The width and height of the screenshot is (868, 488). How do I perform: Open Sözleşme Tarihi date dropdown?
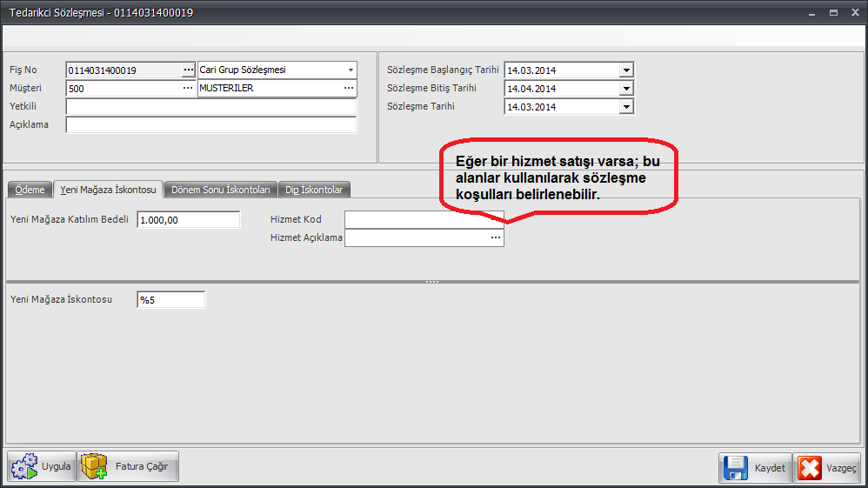click(x=625, y=107)
